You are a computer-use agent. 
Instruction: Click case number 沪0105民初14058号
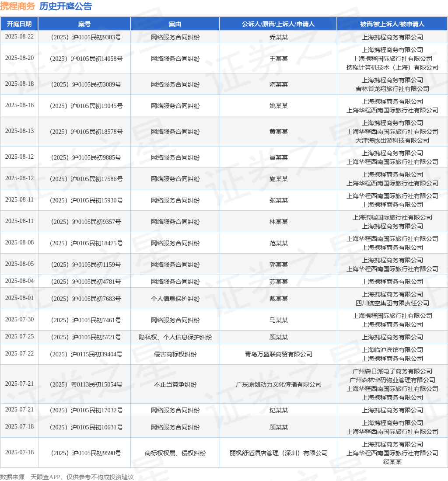(86, 59)
